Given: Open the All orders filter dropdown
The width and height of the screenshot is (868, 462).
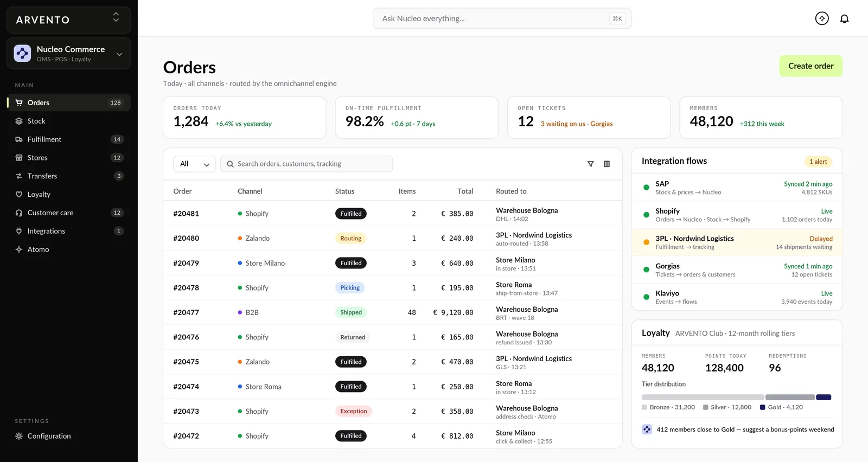Looking at the screenshot, I should [194, 164].
